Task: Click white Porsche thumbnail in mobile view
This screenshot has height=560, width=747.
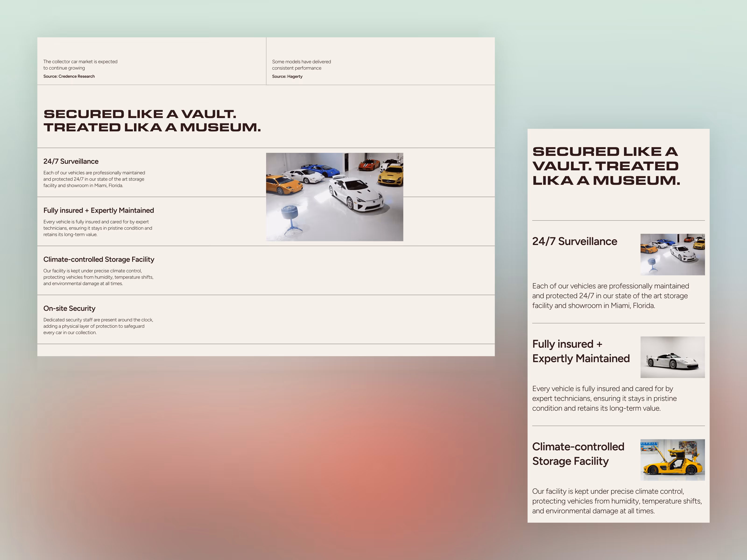Action: 672,357
